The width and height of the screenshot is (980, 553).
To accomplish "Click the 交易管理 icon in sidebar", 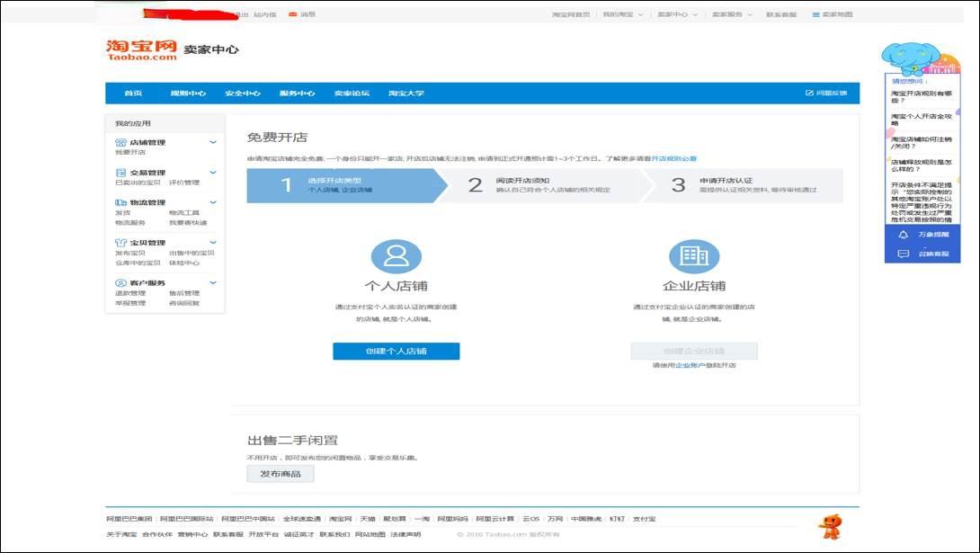I will point(120,173).
